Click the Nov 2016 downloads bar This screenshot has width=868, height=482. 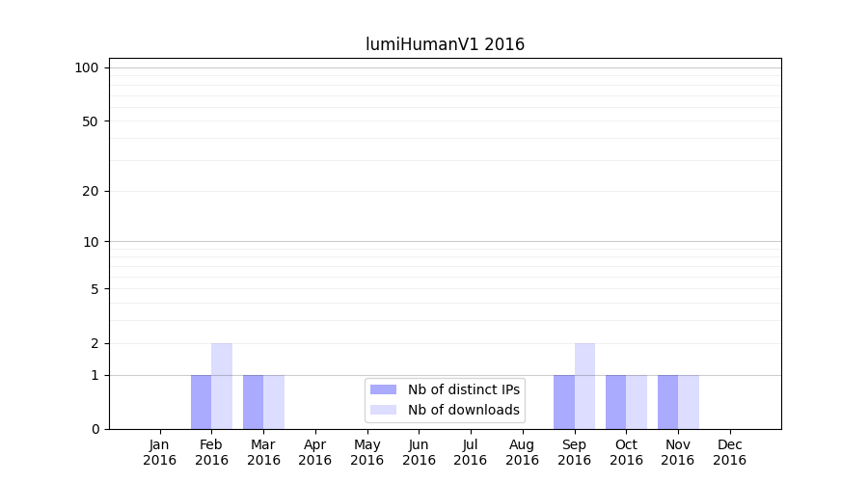(x=689, y=402)
